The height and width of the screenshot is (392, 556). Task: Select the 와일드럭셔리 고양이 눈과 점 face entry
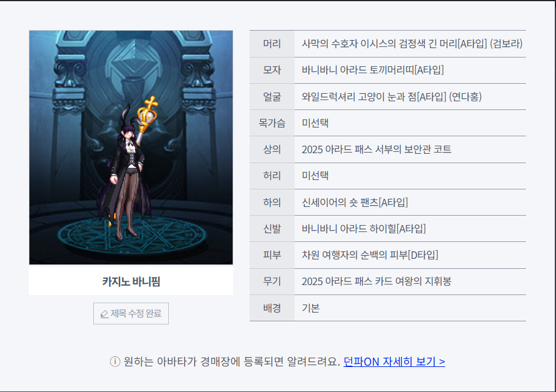(392, 96)
